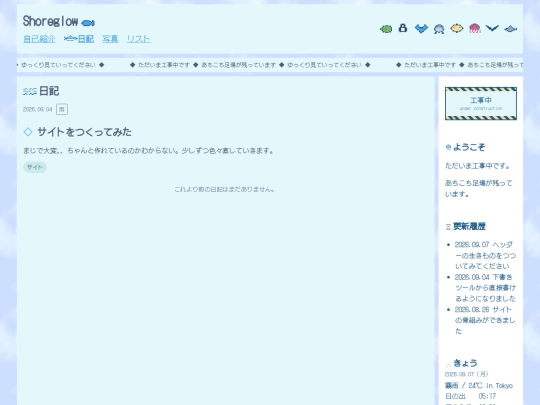
Task: Click the blue fish logo beside Shoreglow
Action: coord(88,23)
